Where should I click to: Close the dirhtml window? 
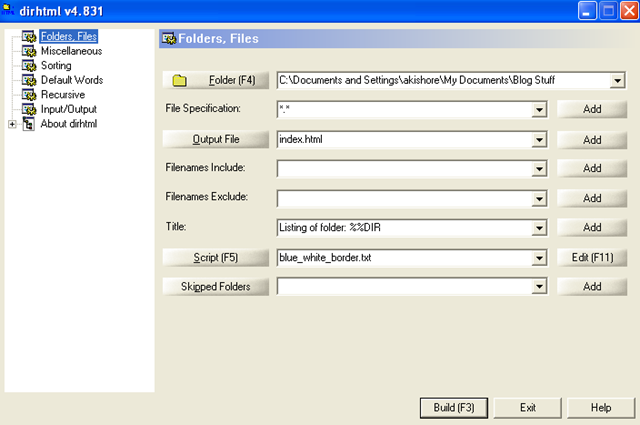click(629, 11)
